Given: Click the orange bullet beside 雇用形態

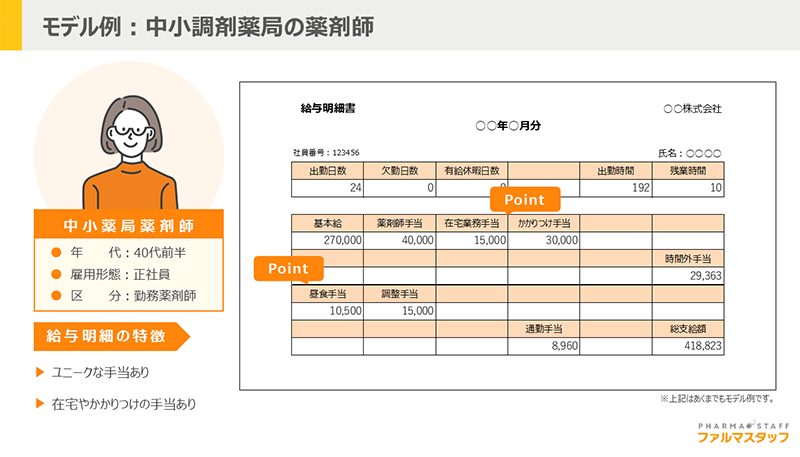Looking at the screenshot, I should 56,274.
